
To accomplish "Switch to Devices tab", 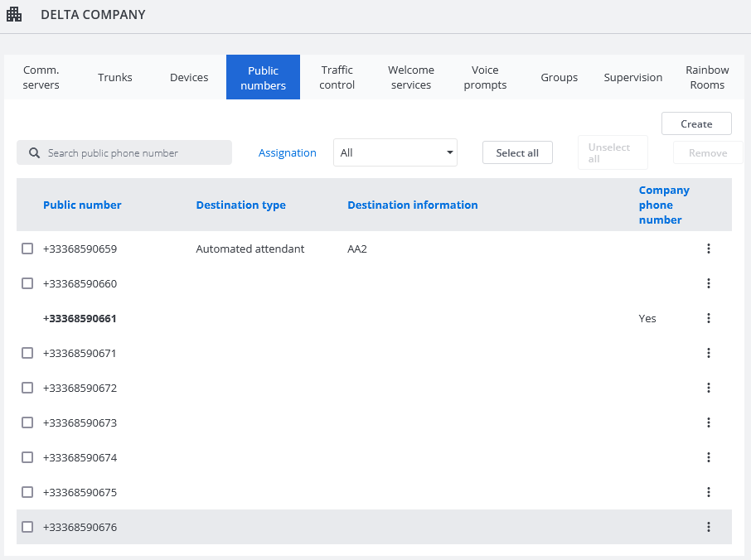I will pyautogui.click(x=189, y=77).
